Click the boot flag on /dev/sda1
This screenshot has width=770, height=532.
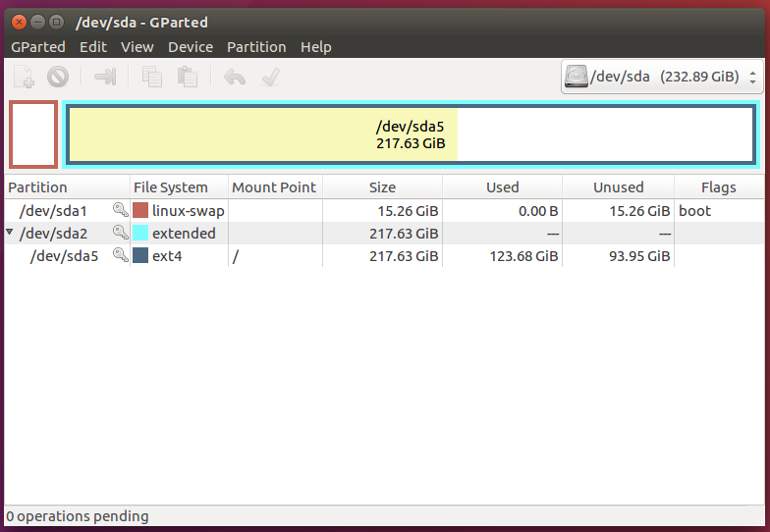(695, 211)
